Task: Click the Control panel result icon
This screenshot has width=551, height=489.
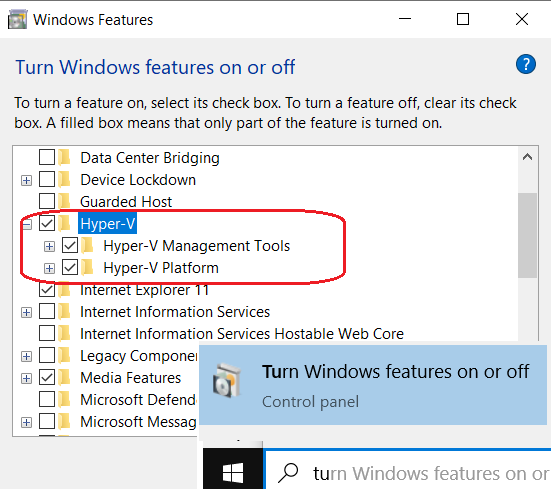Action: 227,380
